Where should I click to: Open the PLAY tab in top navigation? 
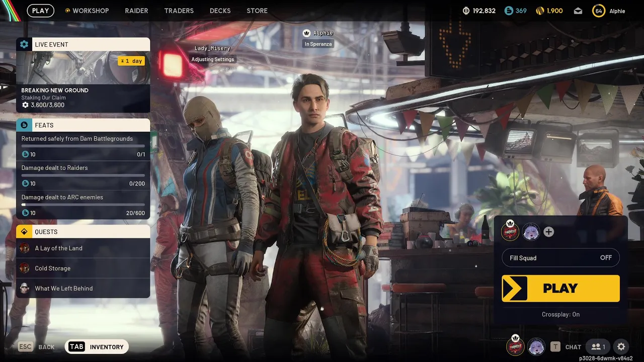click(40, 11)
